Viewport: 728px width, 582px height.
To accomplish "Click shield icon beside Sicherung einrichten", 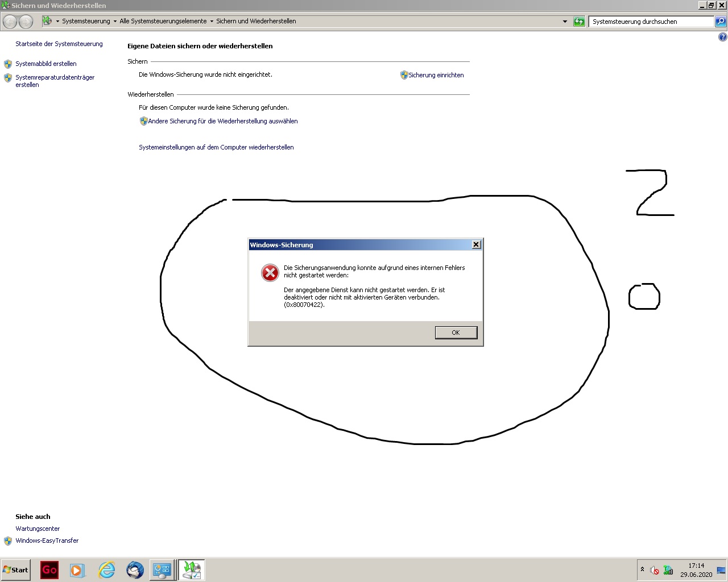I will (x=404, y=75).
